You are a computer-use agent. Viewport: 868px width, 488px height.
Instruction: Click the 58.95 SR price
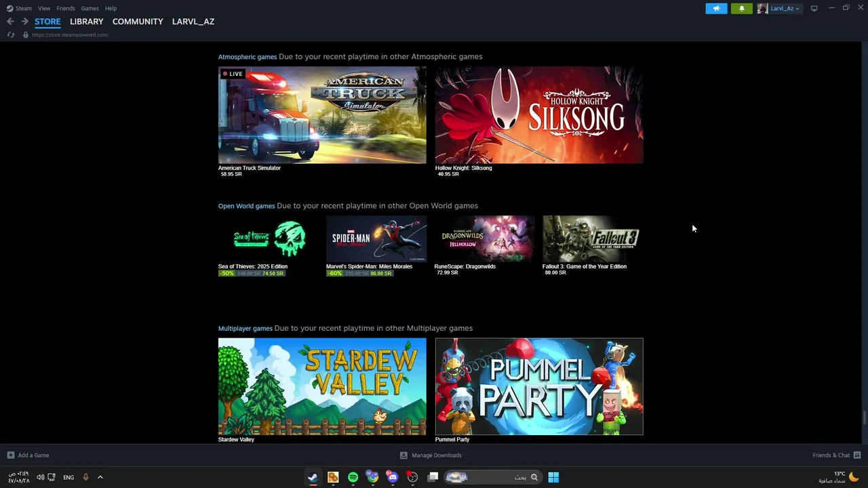[231, 174]
